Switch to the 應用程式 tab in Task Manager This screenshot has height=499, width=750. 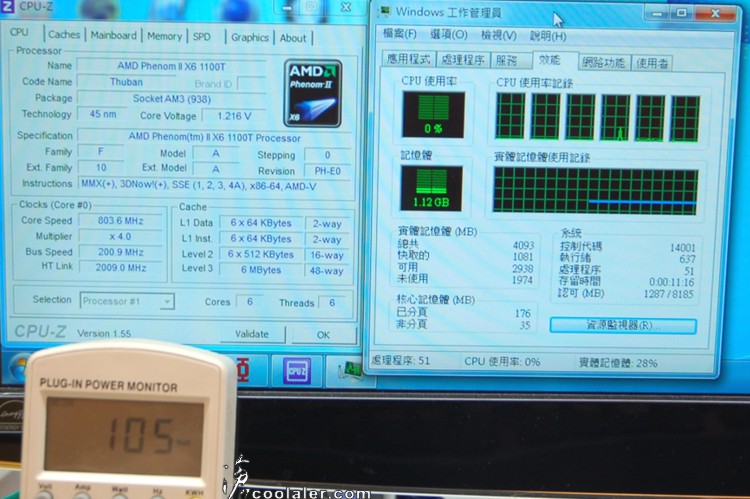click(408, 59)
